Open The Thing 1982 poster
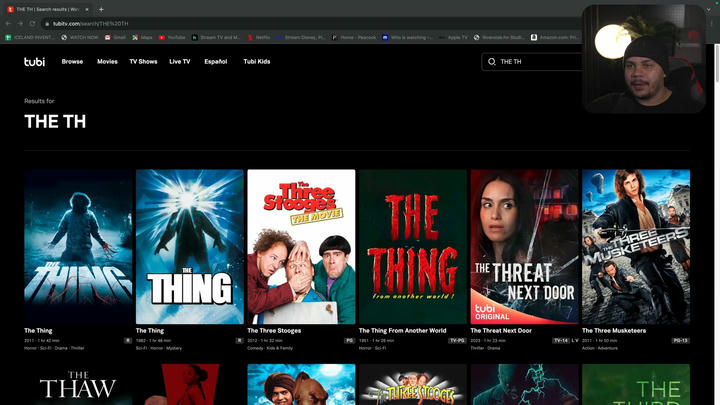Viewport: 720px width, 405px height. click(190, 247)
